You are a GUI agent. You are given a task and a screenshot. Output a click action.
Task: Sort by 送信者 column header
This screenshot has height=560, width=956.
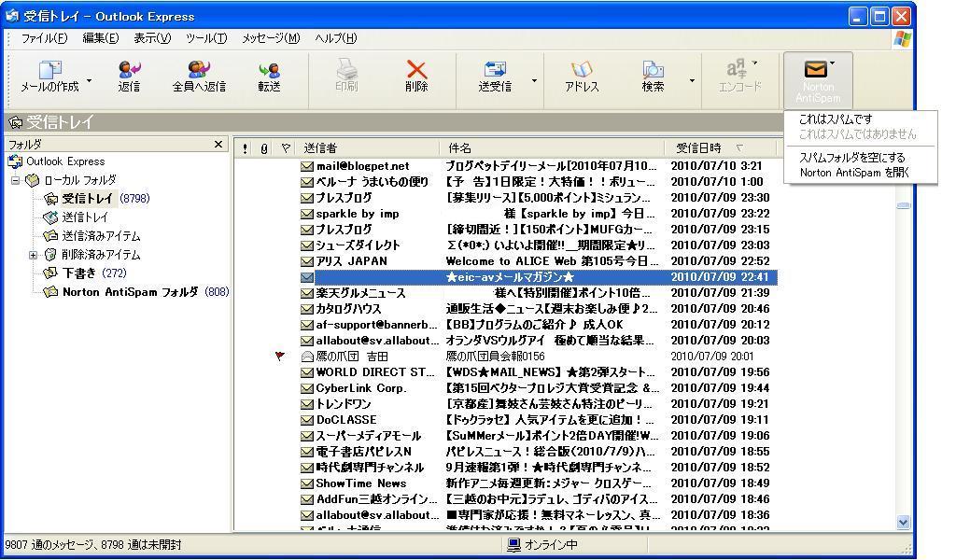point(368,148)
